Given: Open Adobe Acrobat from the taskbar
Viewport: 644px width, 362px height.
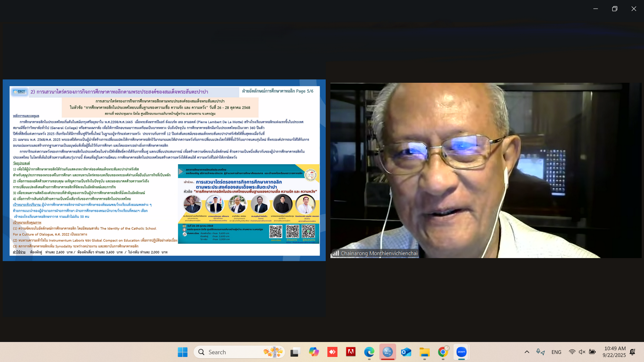Looking at the screenshot, I should (351, 352).
